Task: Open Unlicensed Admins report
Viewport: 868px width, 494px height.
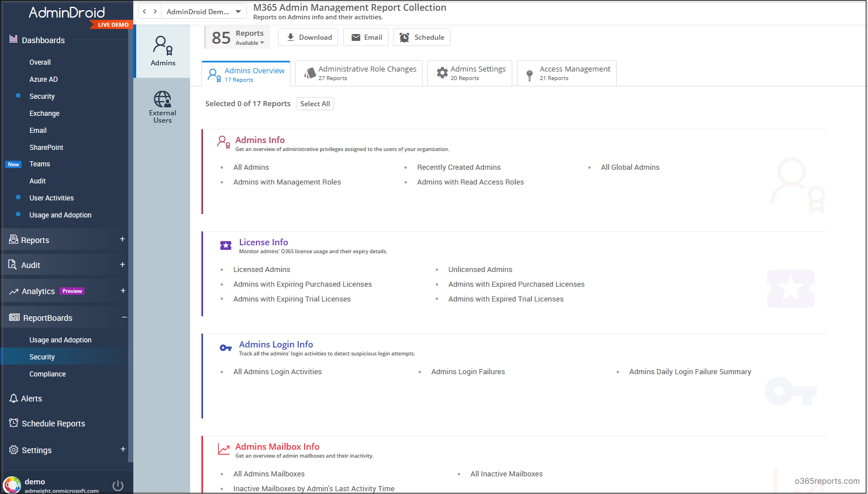Action: point(481,269)
